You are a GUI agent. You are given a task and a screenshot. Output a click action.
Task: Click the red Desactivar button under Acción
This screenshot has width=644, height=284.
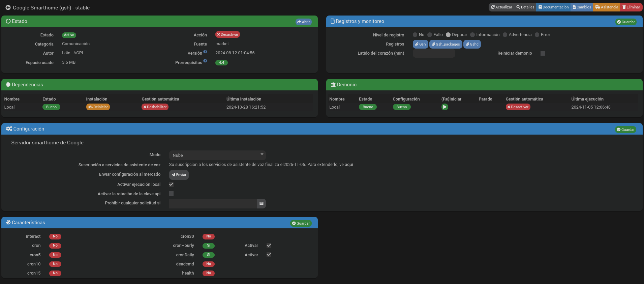[x=227, y=34]
